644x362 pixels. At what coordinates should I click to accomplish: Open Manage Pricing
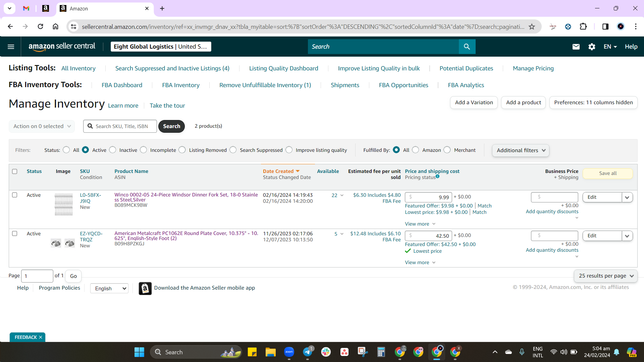(x=533, y=68)
